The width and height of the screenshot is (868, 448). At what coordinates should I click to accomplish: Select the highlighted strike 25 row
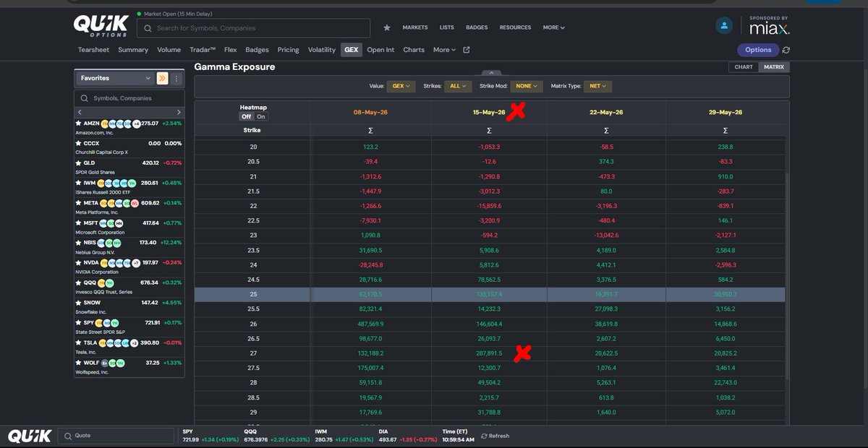(490, 295)
